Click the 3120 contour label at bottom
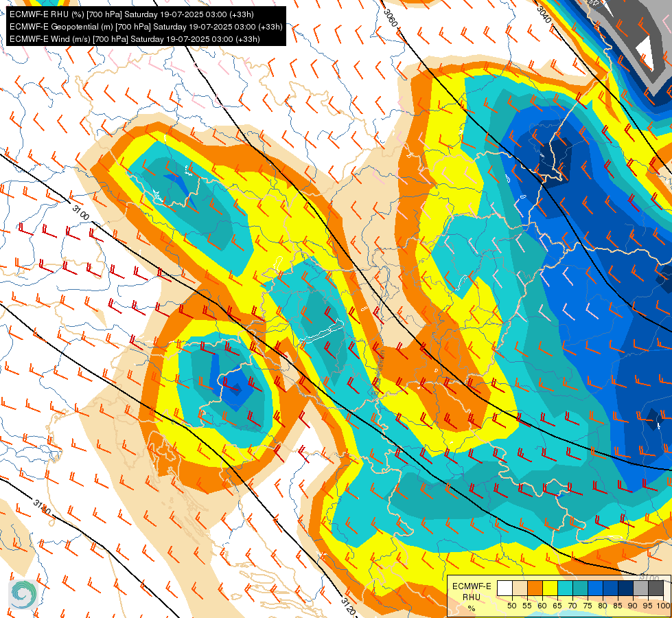The image size is (672, 618). (x=349, y=606)
